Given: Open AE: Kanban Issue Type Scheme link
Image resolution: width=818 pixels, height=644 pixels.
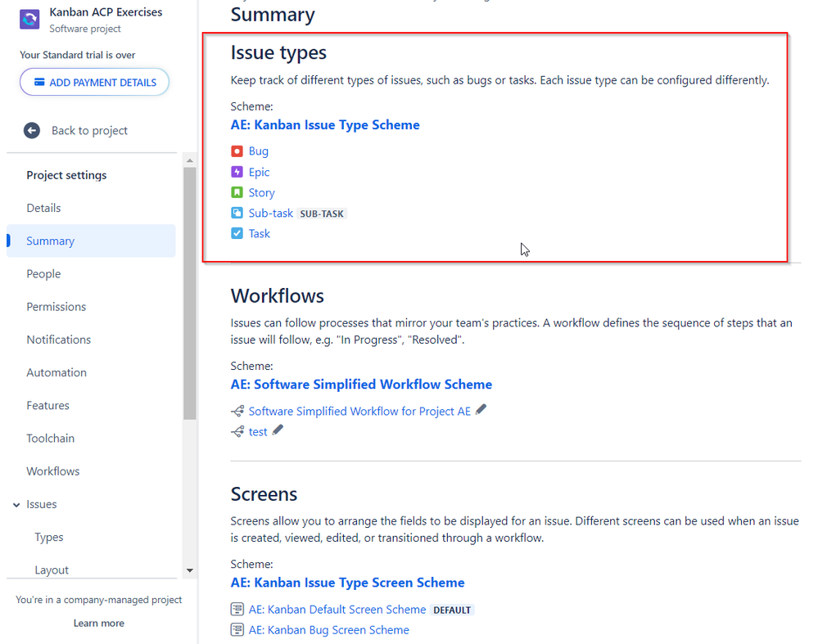Looking at the screenshot, I should pos(325,125).
